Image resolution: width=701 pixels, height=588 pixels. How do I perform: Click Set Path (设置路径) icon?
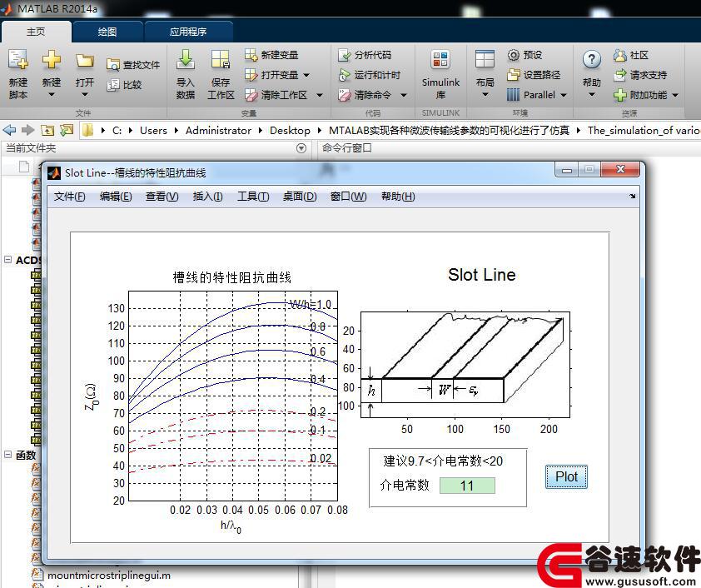coord(513,75)
